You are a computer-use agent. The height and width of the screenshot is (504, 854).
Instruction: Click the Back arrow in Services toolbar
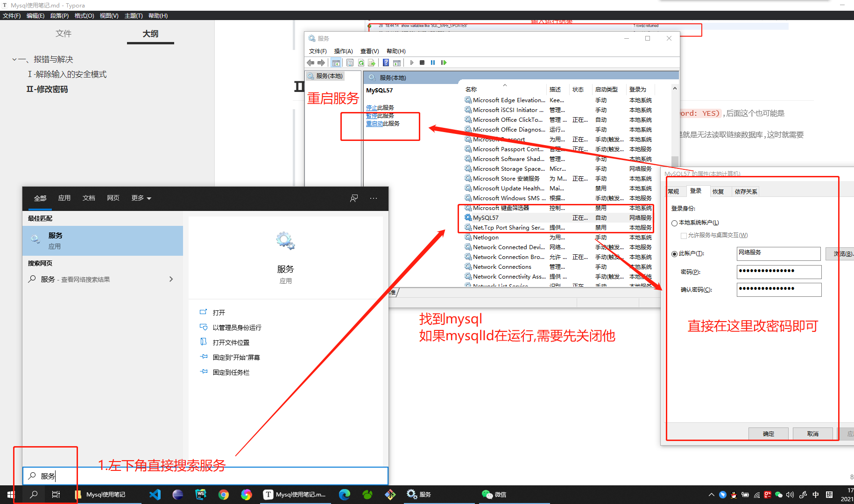coord(311,63)
